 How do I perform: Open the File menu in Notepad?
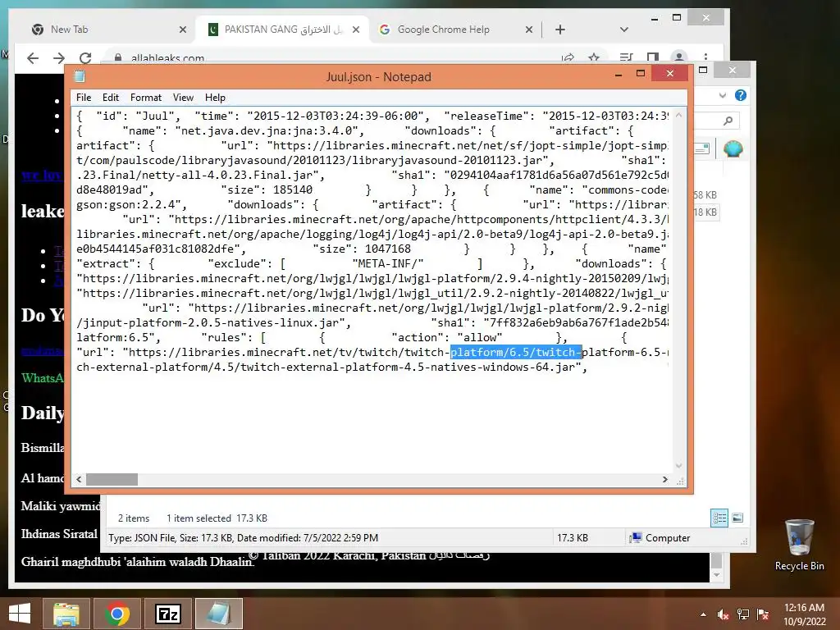tap(84, 98)
